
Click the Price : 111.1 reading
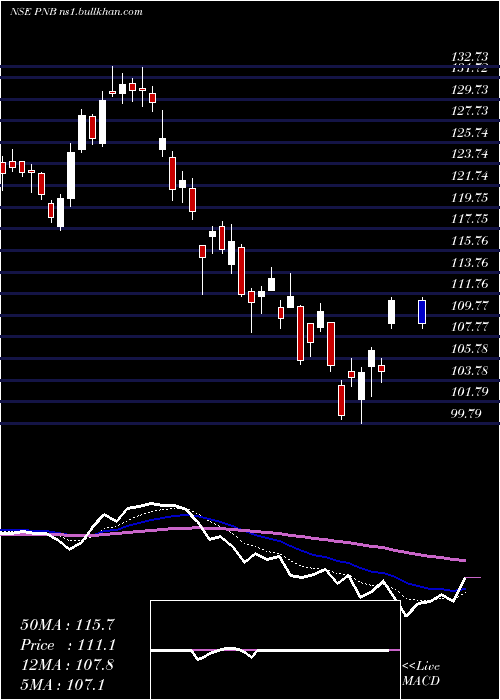click(x=68, y=645)
